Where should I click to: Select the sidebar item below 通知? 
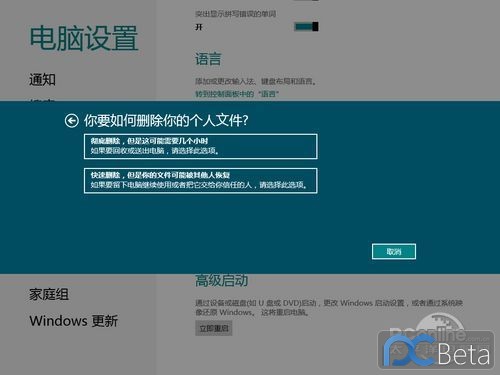coord(42,100)
